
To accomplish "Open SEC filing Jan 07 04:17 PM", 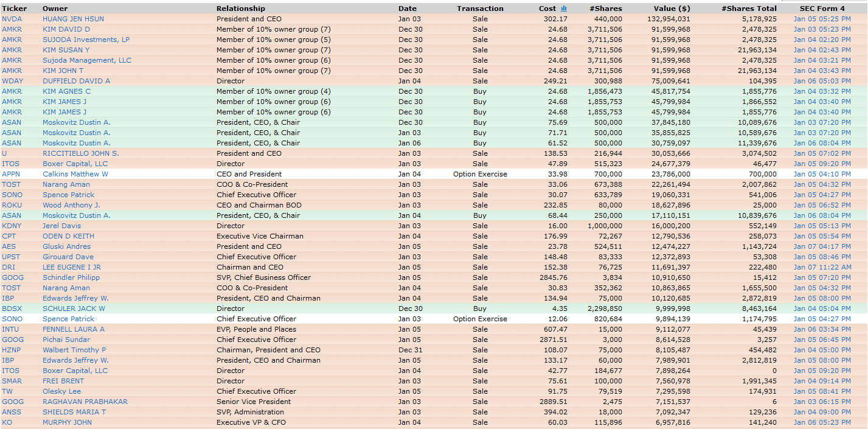I will [822, 246].
